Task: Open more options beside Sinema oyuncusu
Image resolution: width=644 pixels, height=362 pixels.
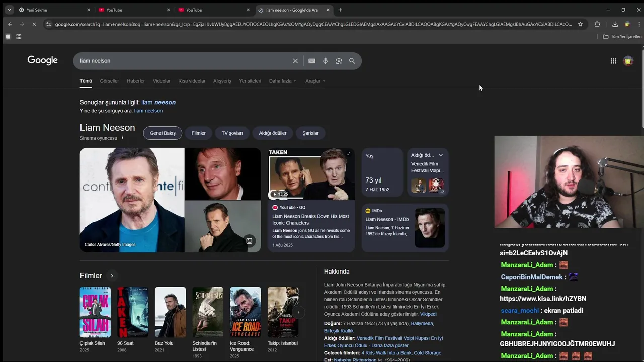Action: point(122,138)
